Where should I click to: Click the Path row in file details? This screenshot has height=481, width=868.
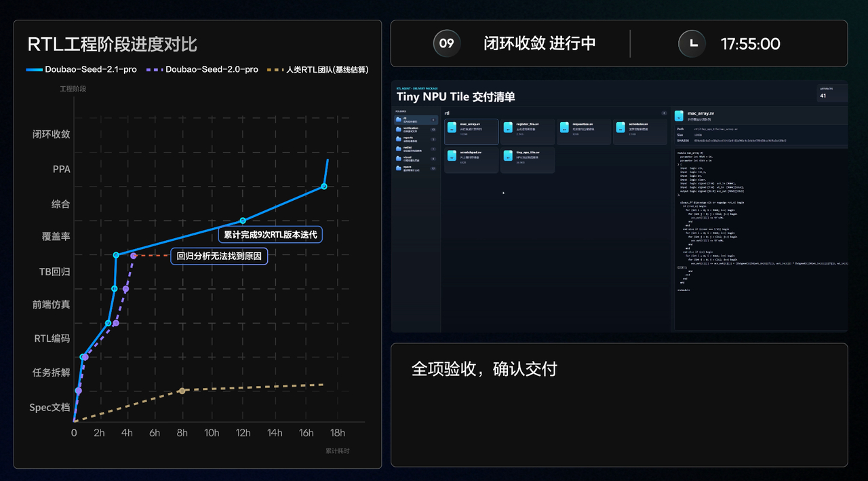coord(761,128)
